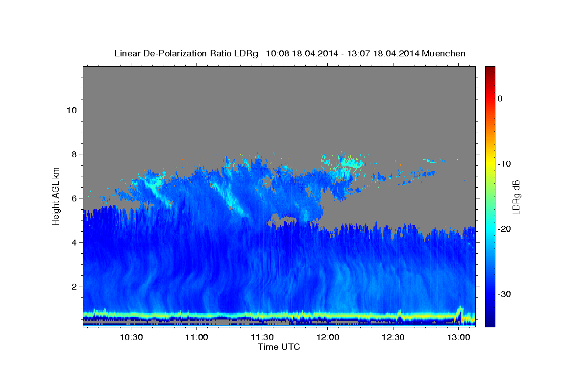Click the '13:00' time tick label
The height and width of the screenshot is (392, 588).
(458, 338)
